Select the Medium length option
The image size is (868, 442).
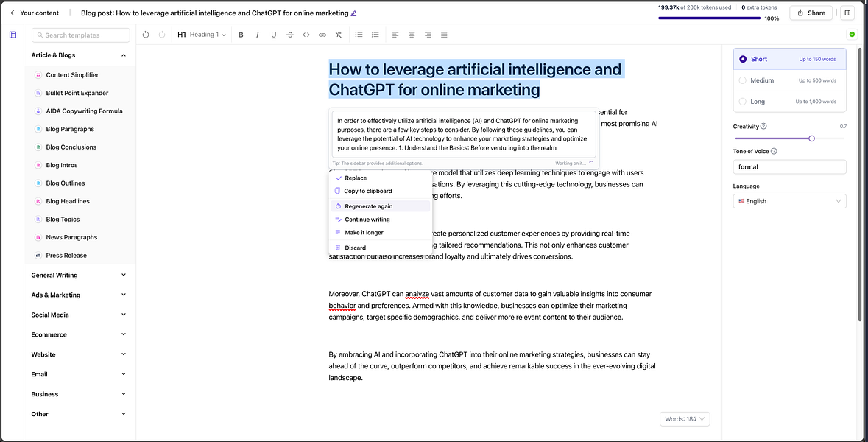pyautogui.click(x=789, y=80)
